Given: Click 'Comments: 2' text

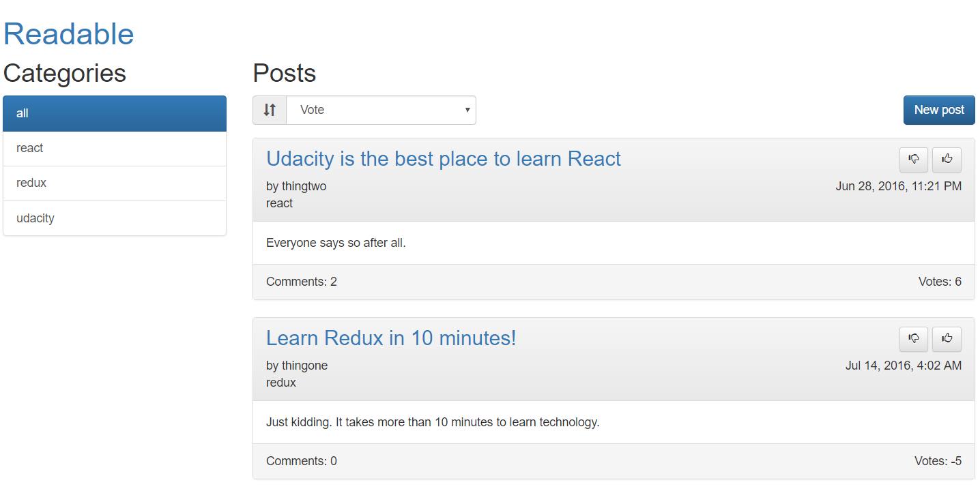Looking at the screenshot, I should [302, 282].
